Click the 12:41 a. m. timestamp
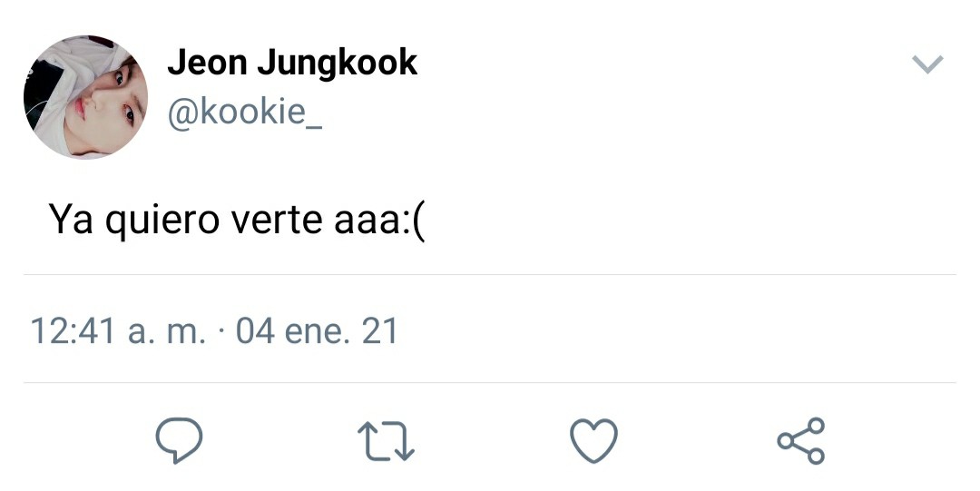This screenshot has width=980, height=491. [119, 331]
